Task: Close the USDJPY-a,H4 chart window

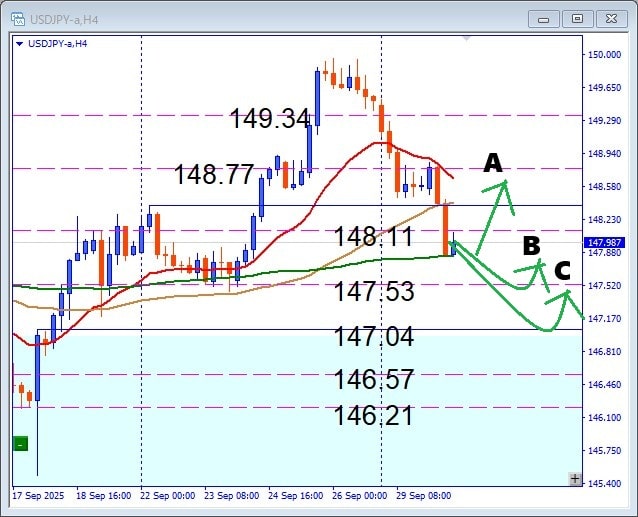Action: 609,18
